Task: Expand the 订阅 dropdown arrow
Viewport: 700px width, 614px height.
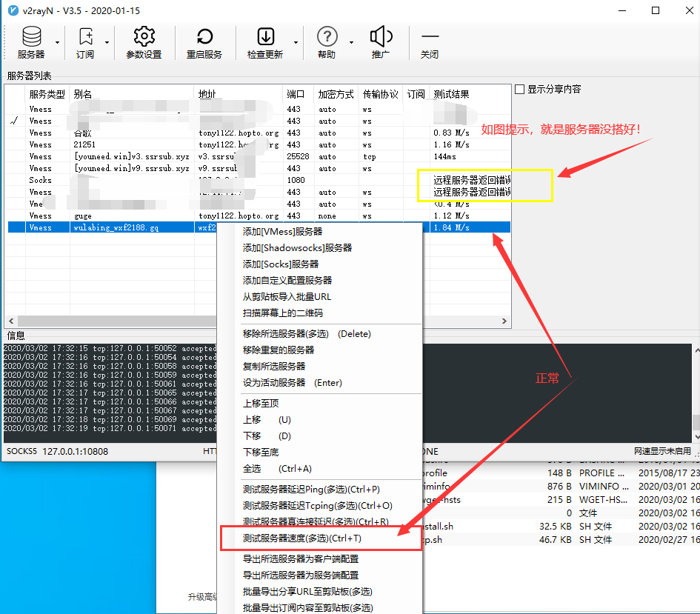Action: pos(107,43)
